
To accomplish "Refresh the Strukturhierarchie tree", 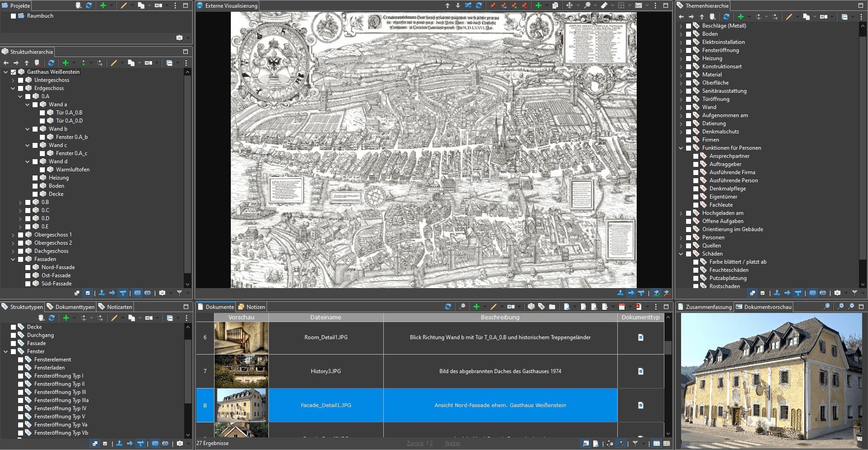I will pyautogui.click(x=51, y=63).
